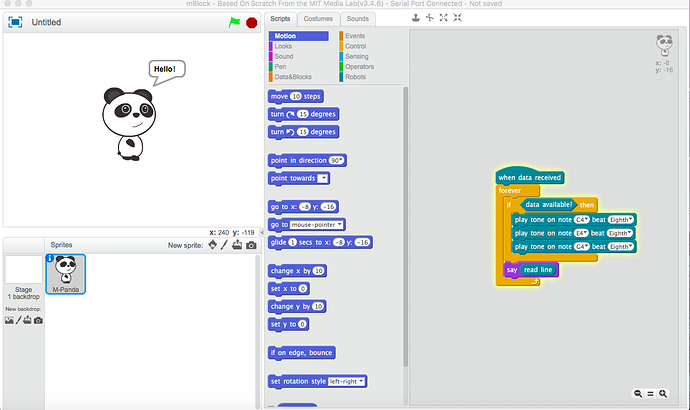Click the data available? condition block
The width and height of the screenshot is (690, 410).
(549, 205)
